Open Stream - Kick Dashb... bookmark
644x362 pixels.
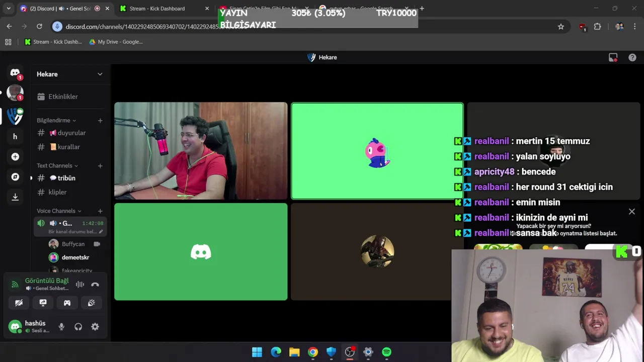tap(53, 42)
